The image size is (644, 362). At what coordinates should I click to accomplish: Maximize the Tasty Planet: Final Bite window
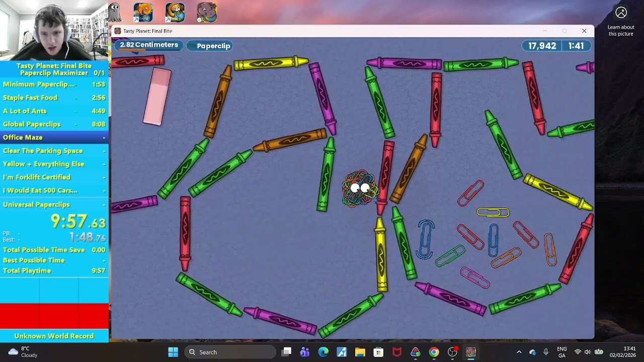coord(565,31)
